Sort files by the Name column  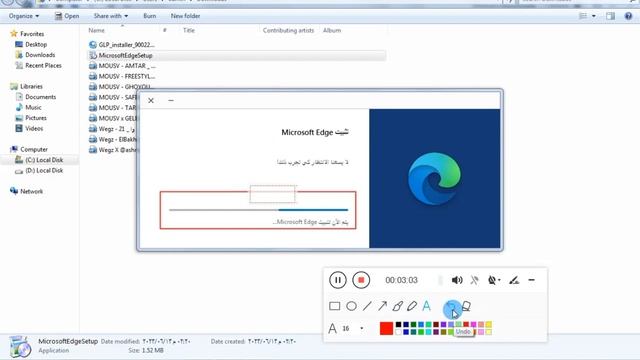[x=97, y=30]
